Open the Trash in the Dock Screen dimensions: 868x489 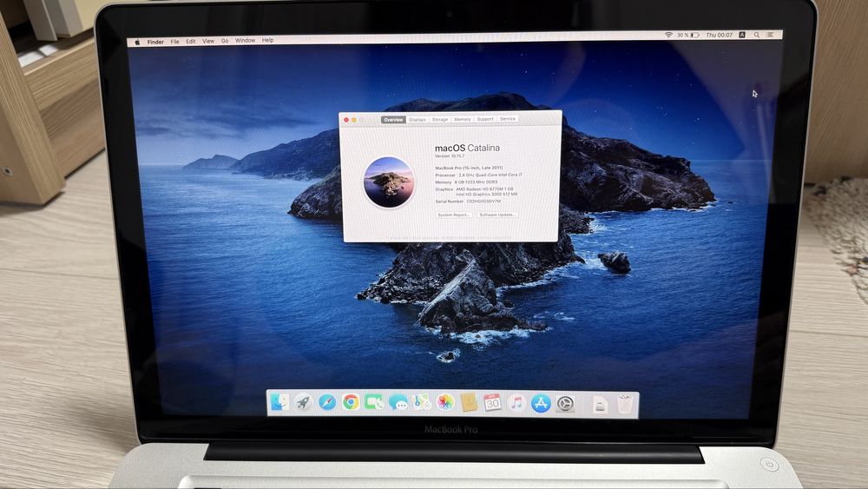tap(625, 404)
